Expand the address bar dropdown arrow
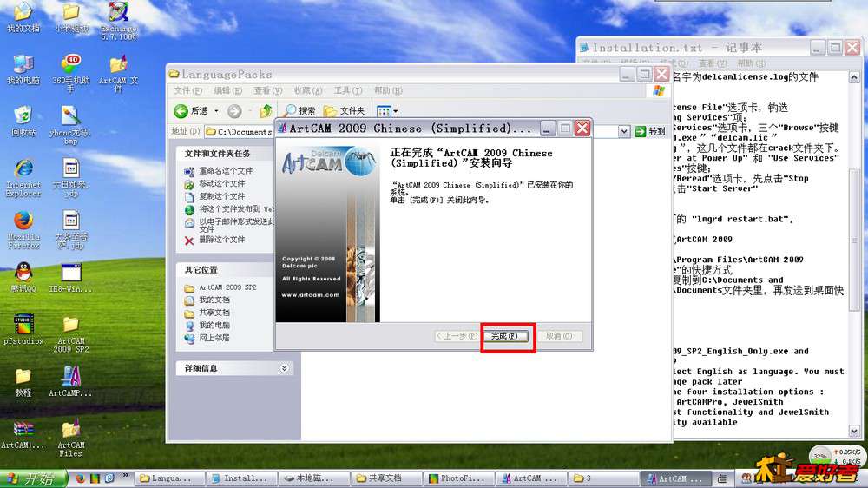This screenshot has width=868, height=488. 624,131
